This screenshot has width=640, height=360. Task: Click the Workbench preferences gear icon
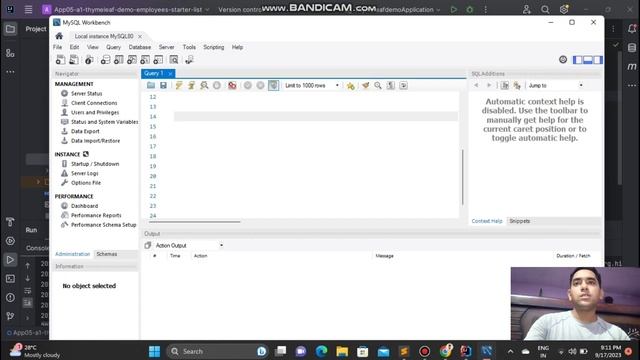coord(563,60)
